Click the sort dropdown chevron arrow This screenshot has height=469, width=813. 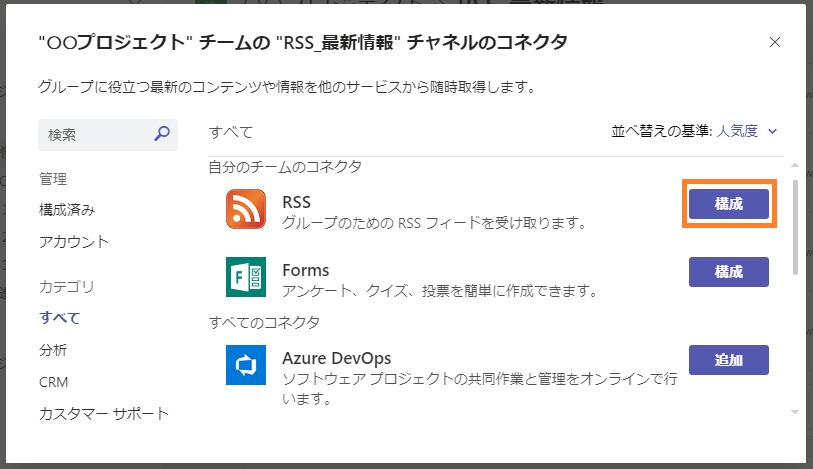pos(773,132)
